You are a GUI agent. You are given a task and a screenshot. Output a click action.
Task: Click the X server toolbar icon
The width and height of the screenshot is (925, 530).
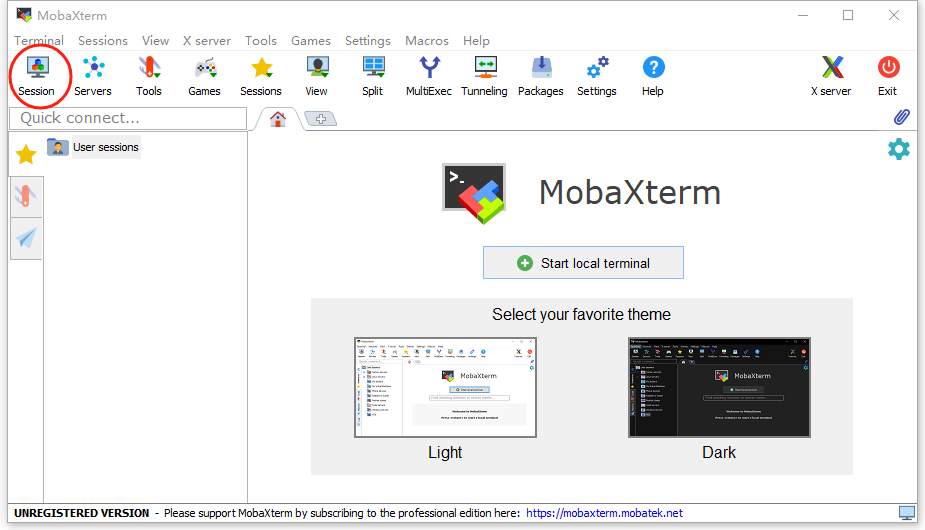point(831,76)
